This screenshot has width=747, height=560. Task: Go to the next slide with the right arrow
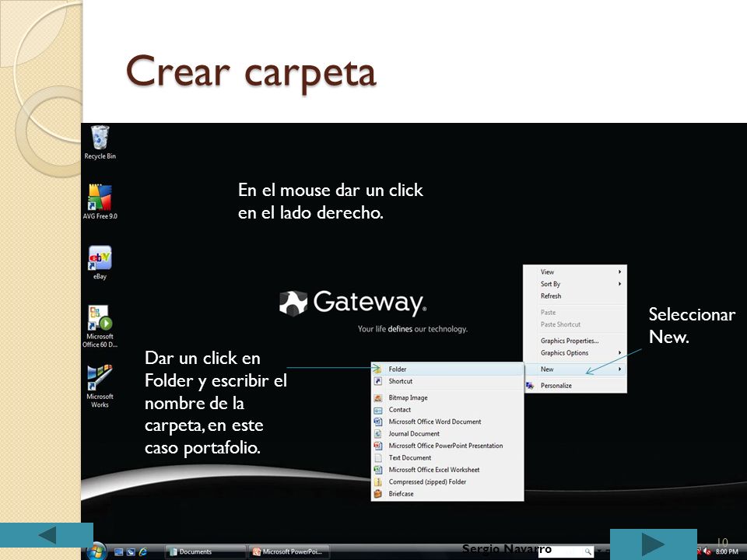[653, 544]
